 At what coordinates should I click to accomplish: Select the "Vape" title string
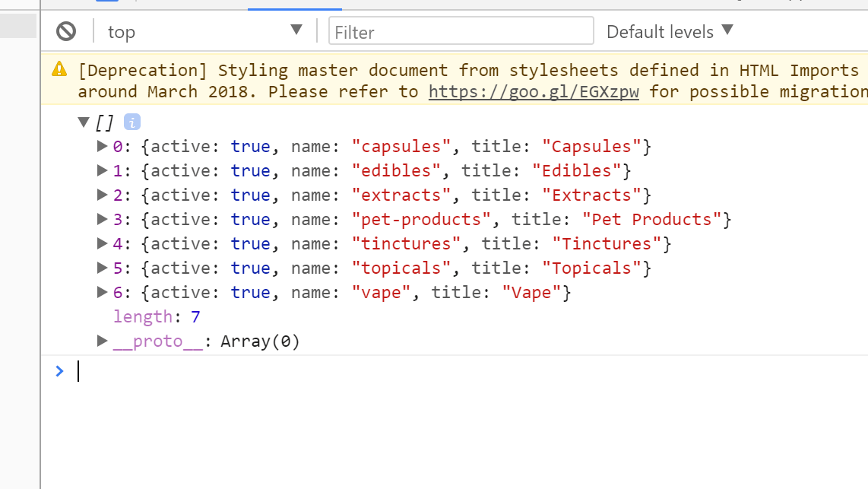(x=531, y=292)
